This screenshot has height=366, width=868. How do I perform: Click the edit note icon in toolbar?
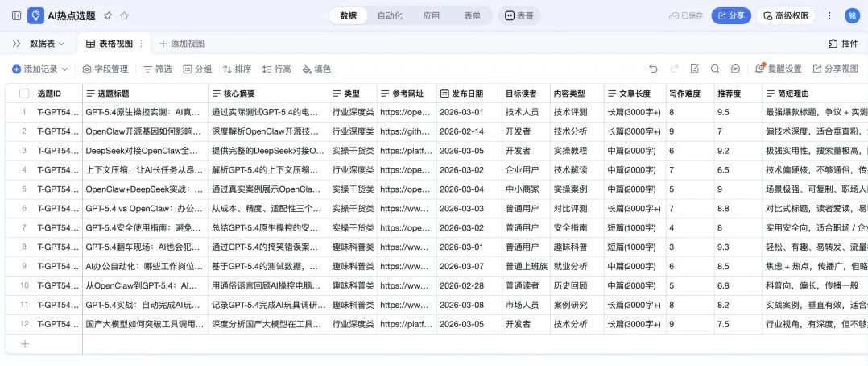point(693,69)
